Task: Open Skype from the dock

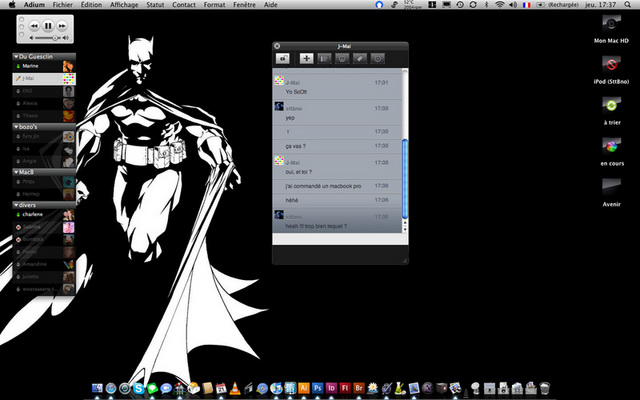Action: 138,388
